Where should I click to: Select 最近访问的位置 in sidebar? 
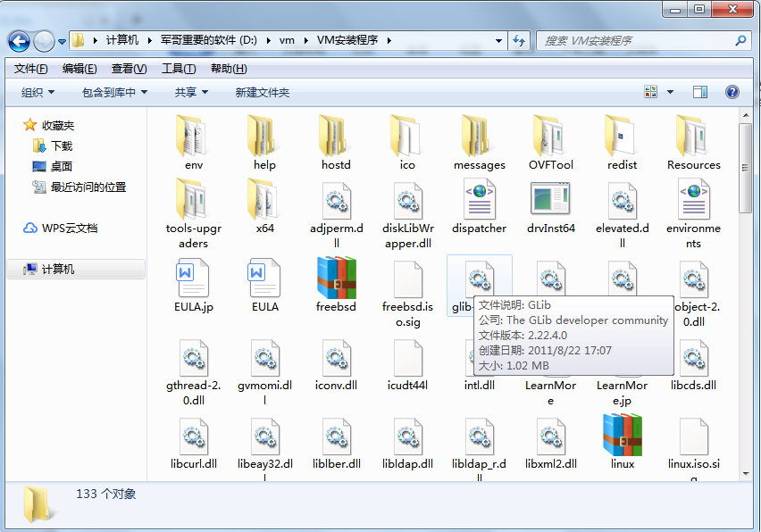tap(79, 187)
